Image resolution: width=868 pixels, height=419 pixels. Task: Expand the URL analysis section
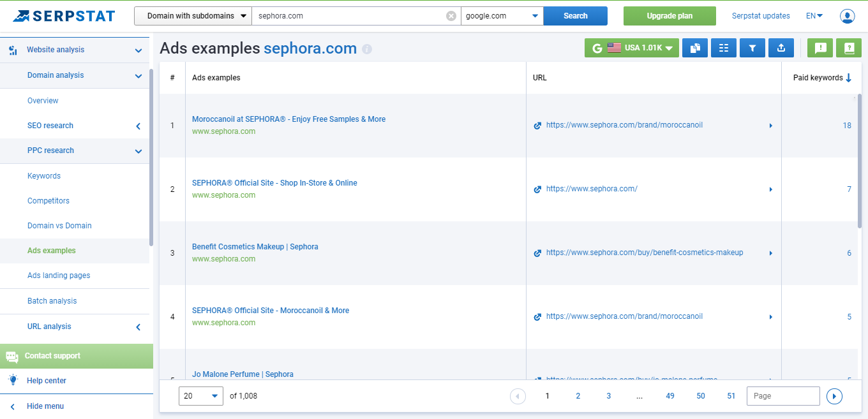[x=138, y=327]
